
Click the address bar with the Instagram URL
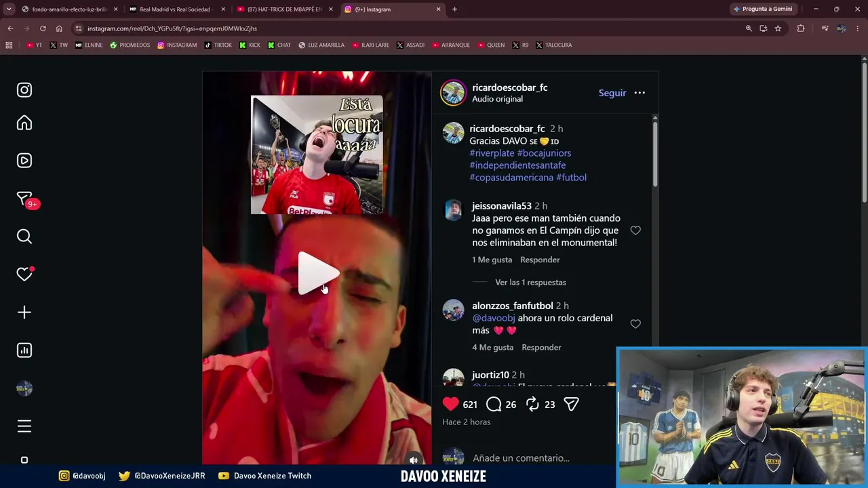click(x=407, y=28)
